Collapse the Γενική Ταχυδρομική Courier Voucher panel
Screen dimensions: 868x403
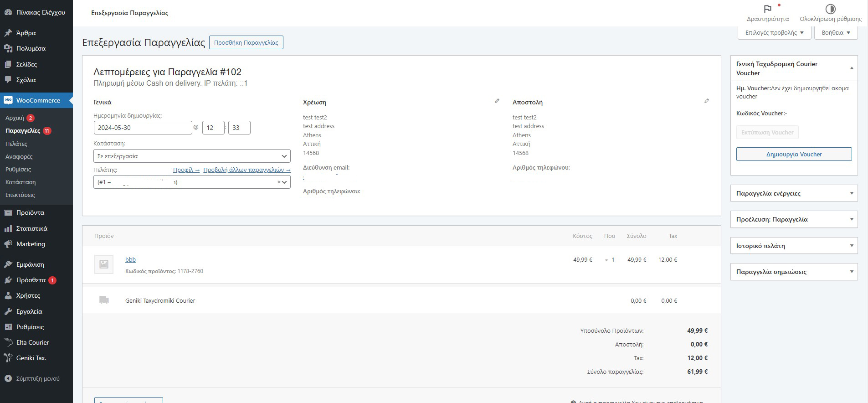click(x=852, y=68)
